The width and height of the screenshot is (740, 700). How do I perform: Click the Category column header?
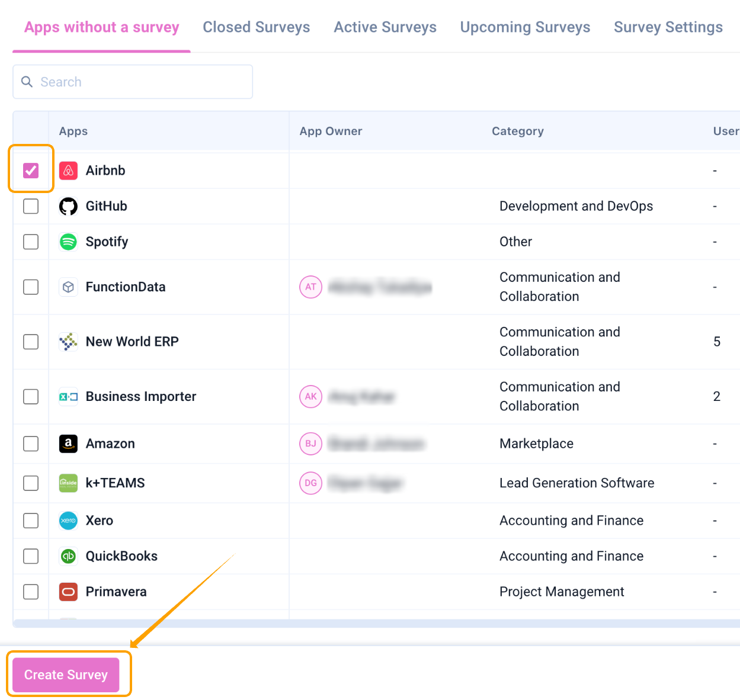pos(518,131)
